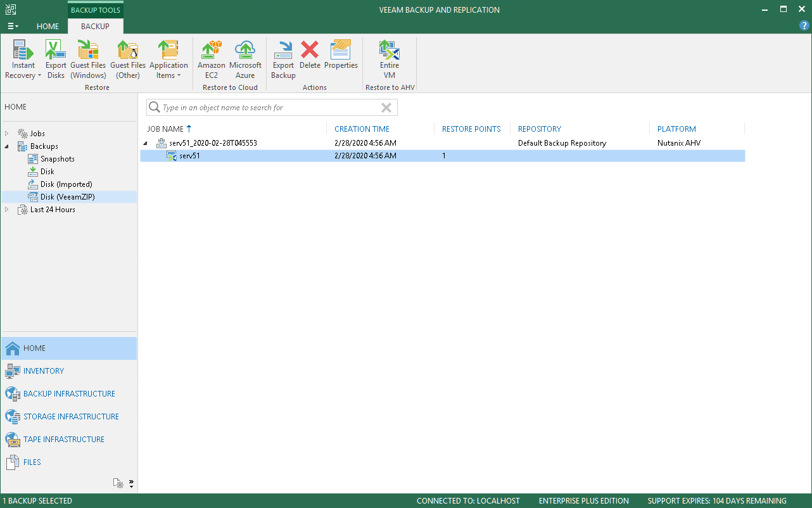The height and width of the screenshot is (508, 812).
Task: Click restore points value 1
Action: (444, 156)
